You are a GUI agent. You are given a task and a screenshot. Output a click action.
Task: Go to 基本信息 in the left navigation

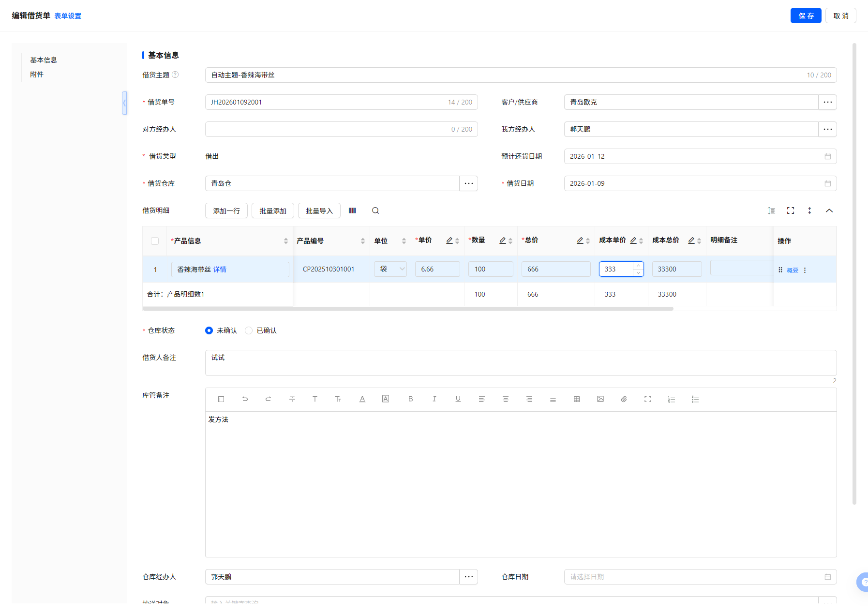point(44,60)
